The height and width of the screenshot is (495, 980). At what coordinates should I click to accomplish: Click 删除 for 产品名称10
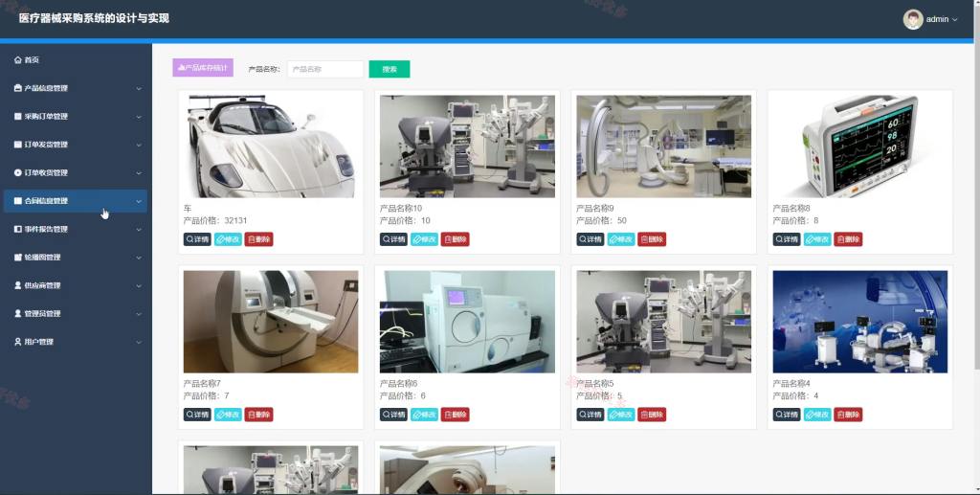coord(455,239)
